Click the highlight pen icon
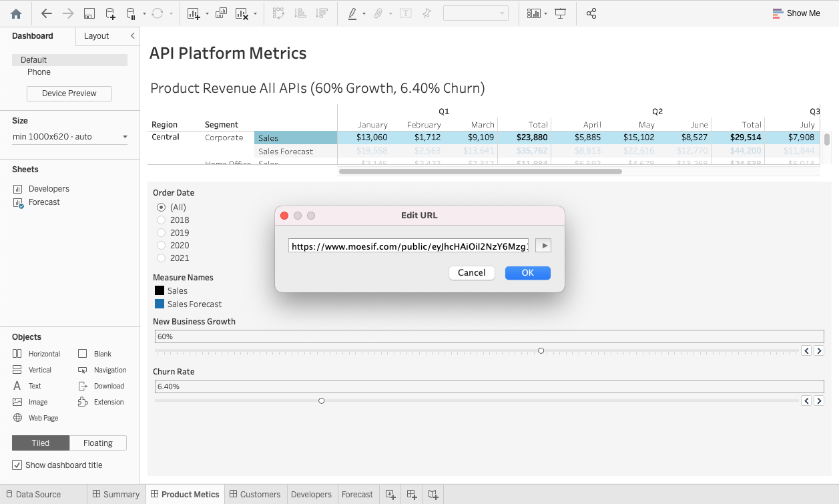The image size is (839, 504). (x=352, y=13)
